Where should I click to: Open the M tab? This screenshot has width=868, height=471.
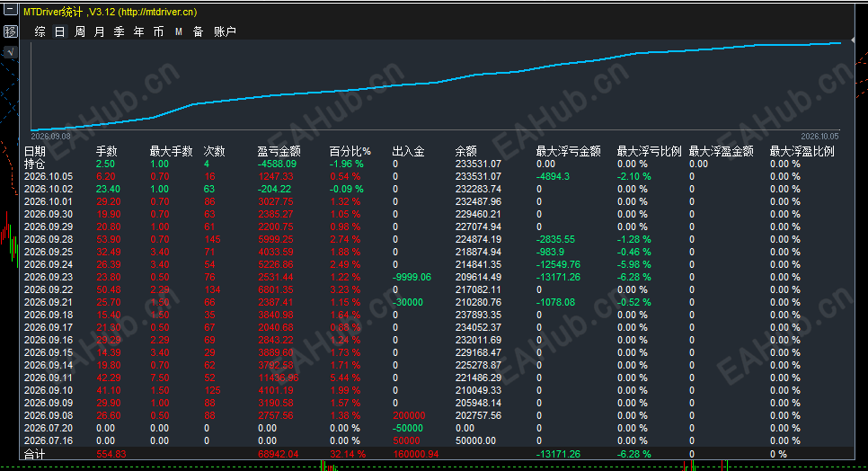point(178,31)
